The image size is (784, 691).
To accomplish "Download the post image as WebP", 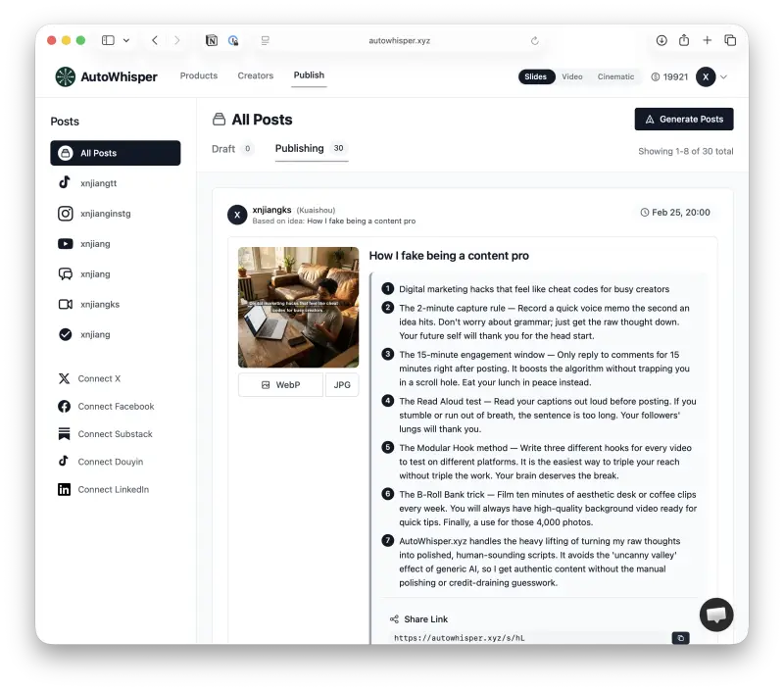I will click(x=280, y=384).
